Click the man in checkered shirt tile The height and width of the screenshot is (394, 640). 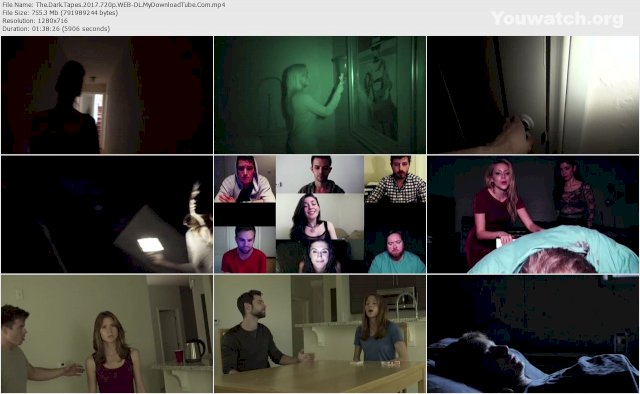click(x=395, y=179)
